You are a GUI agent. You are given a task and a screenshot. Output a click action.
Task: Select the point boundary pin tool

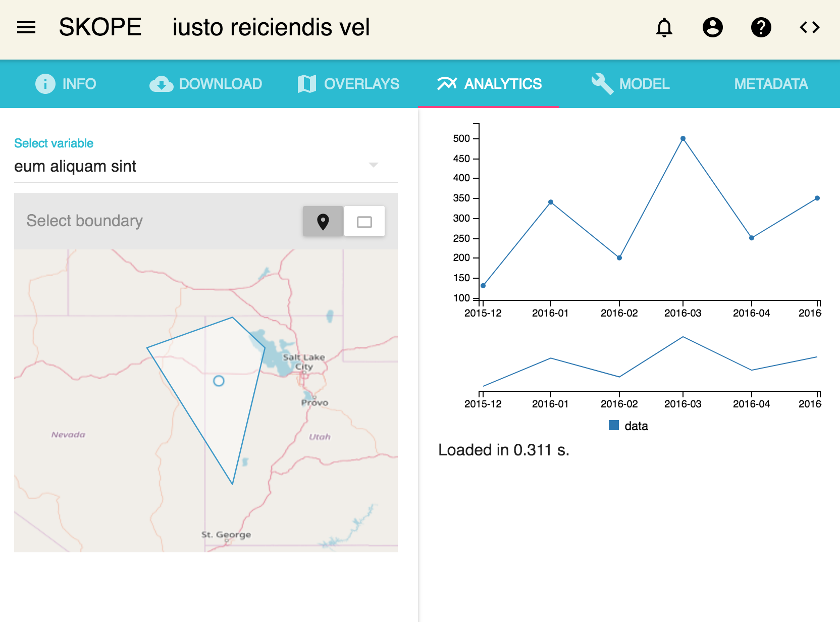(x=323, y=221)
